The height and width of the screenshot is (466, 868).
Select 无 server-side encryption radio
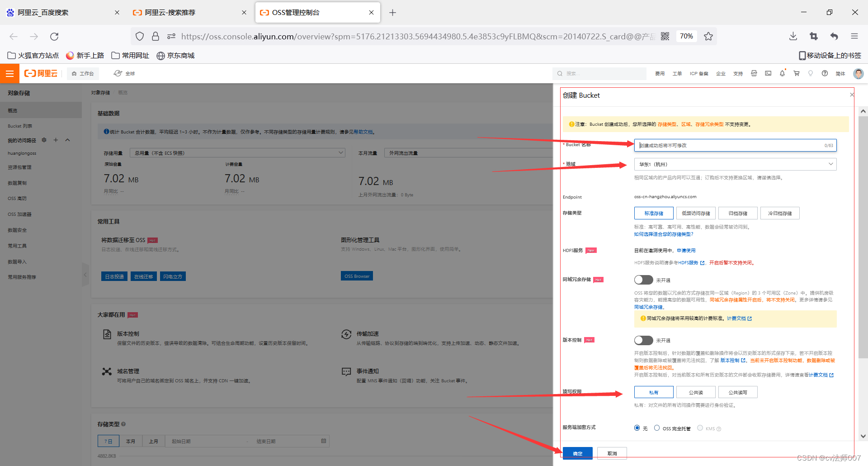coord(637,428)
